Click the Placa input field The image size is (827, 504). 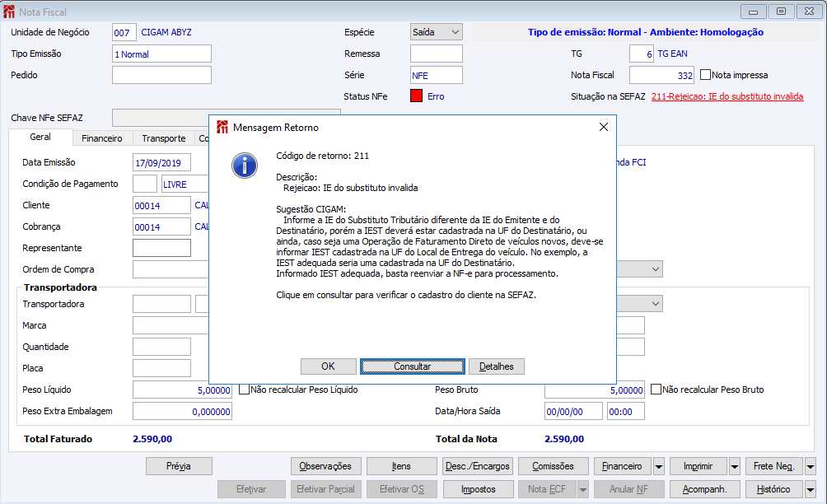pyautogui.click(x=161, y=368)
